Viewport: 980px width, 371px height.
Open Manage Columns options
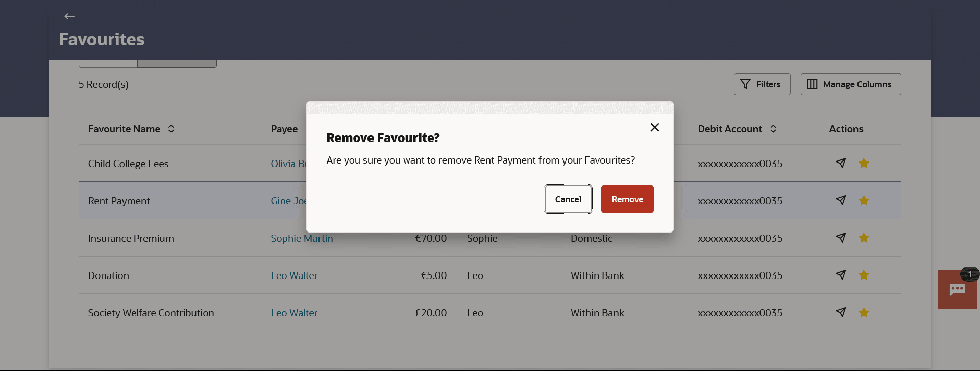coord(851,84)
